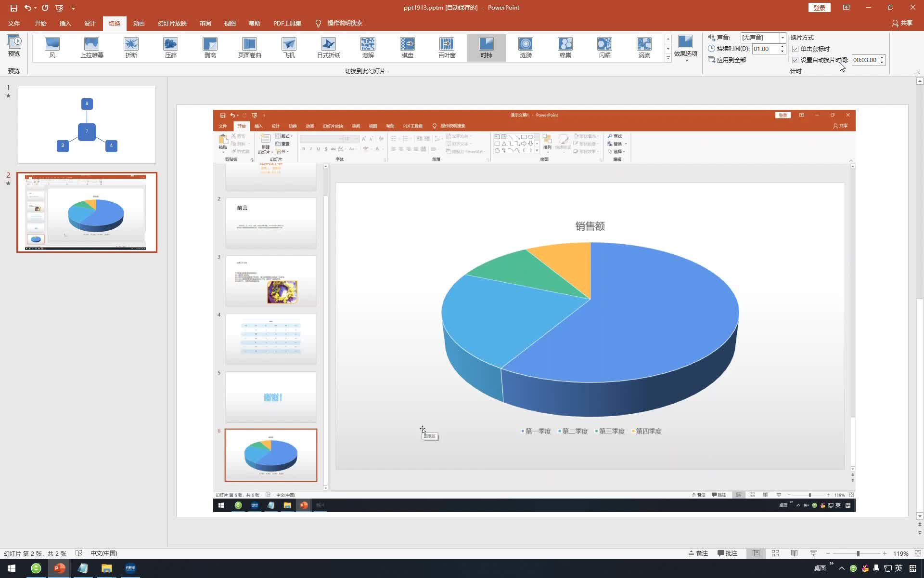Open ribbon display options button
This screenshot has height=578, width=924.
click(846, 8)
